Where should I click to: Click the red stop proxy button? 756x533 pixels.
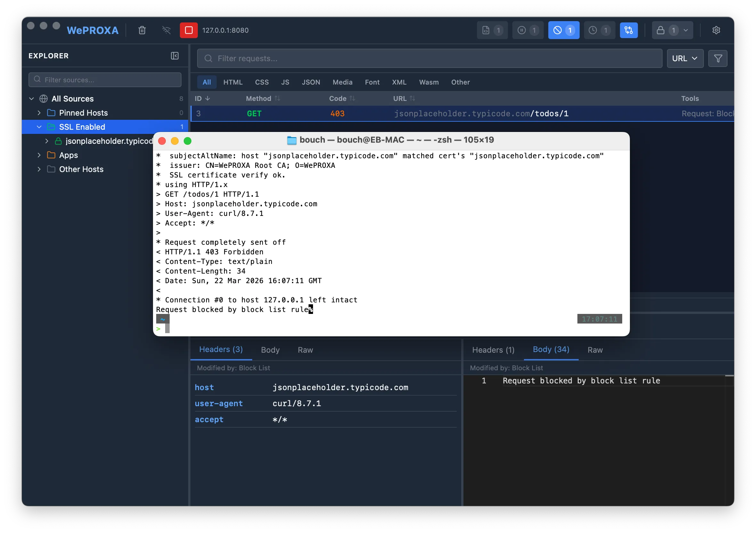[x=189, y=30]
